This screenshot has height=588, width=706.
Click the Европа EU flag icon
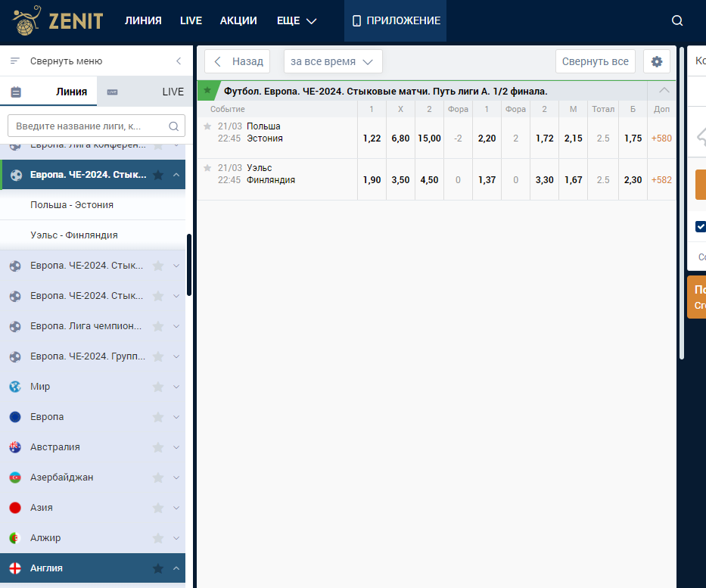tap(15, 417)
